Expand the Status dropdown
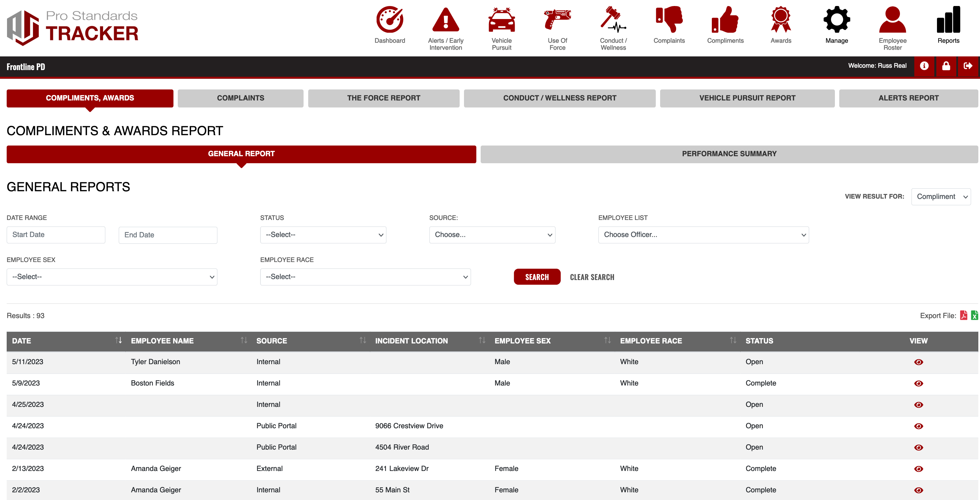 [323, 235]
